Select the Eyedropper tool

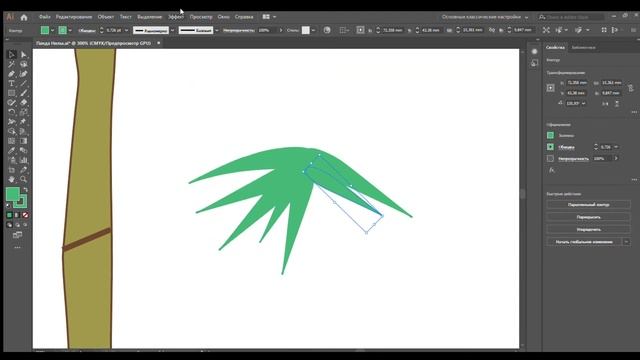(11, 151)
